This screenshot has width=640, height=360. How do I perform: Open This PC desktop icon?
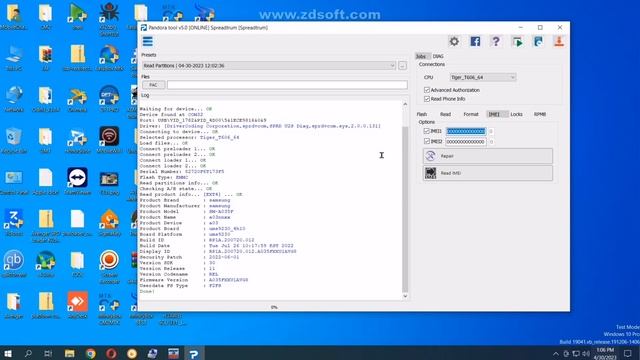pyautogui.click(x=13, y=57)
